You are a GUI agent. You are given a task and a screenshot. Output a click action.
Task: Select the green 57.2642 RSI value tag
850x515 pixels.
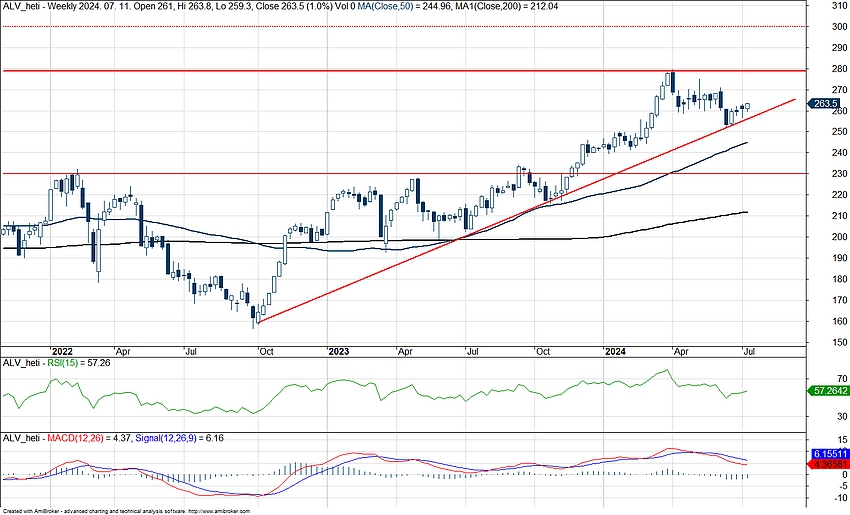(x=826, y=390)
